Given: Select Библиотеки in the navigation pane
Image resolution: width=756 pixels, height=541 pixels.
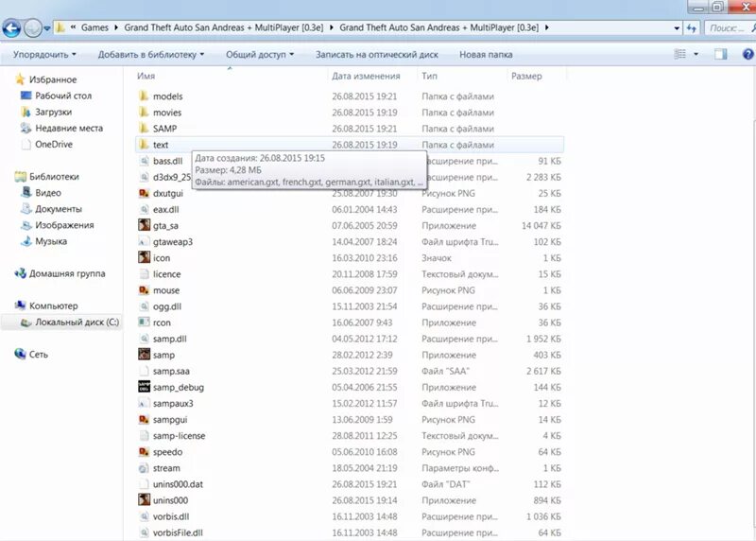Looking at the screenshot, I should [54, 177].
